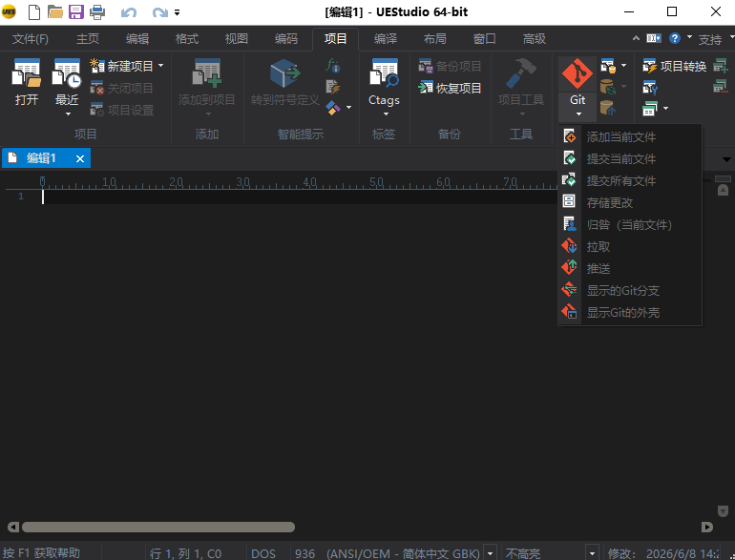Screen dimensions: 735x560
Task: Open the 支持 support menu
Action: tap(710, 39)
